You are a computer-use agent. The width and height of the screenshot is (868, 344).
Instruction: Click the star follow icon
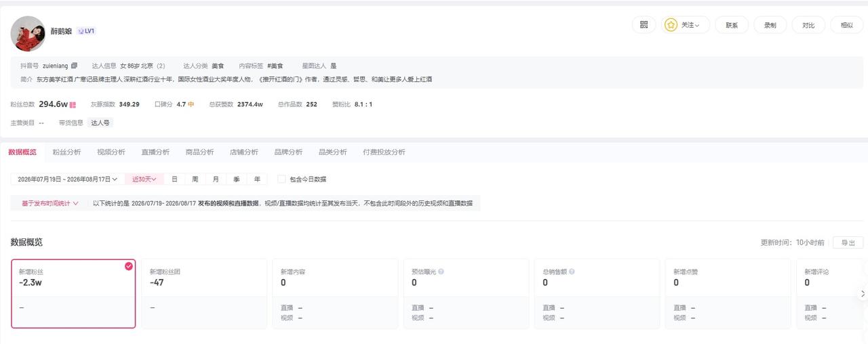pyautogui.click(x=671, y=25)
